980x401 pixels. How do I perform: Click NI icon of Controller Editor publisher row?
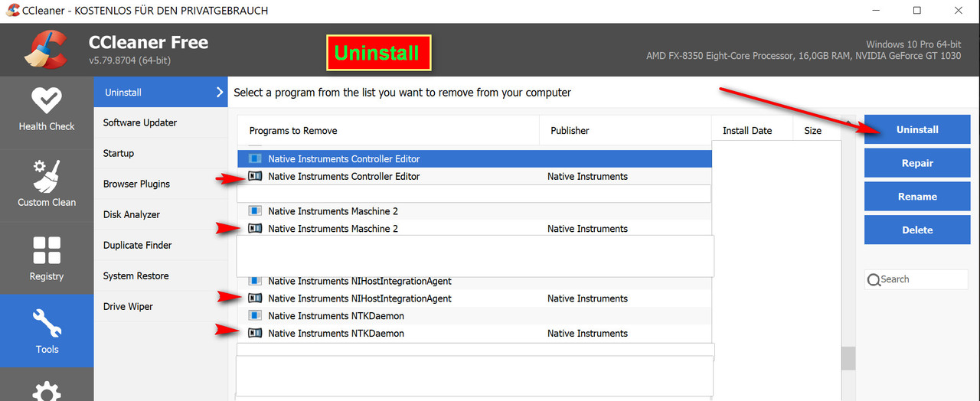click(255, 177)
